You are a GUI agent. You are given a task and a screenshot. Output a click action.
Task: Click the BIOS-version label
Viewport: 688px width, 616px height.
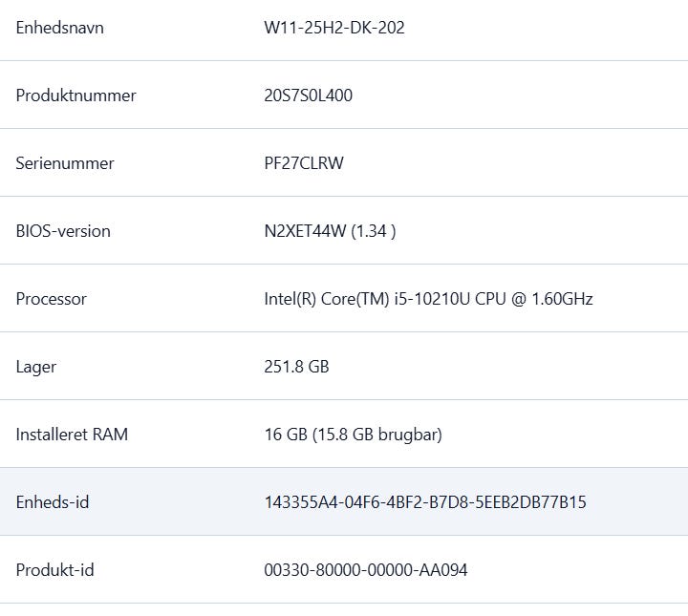(63, 231)
